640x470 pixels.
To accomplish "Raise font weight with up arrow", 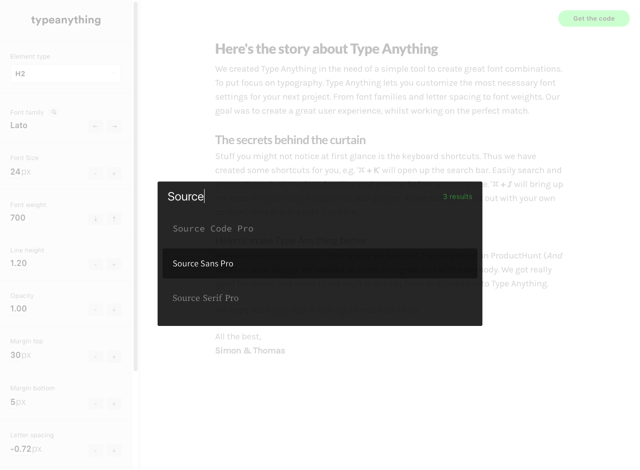I will [x=114, y=219].
